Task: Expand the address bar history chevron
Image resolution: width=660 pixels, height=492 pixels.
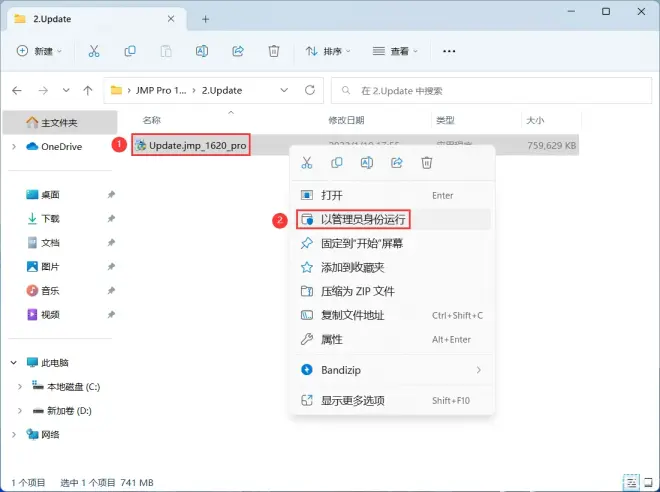Action: point(284,90)
